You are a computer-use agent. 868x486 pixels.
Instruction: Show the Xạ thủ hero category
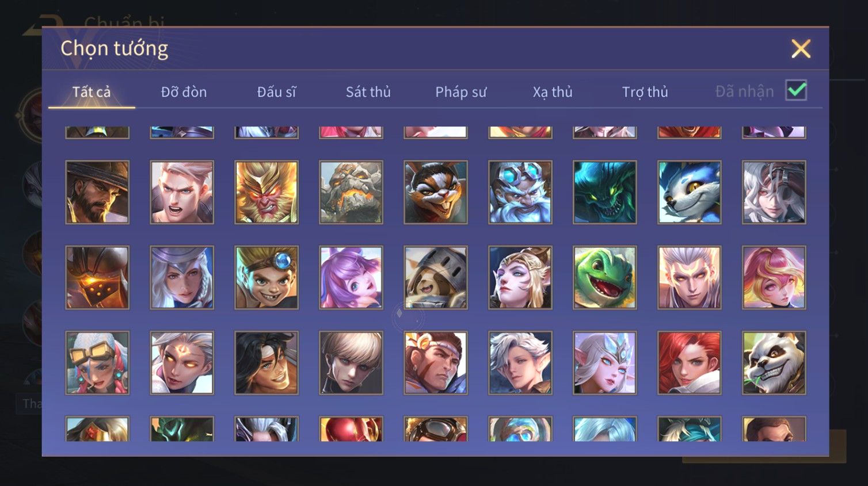point(553,92)
